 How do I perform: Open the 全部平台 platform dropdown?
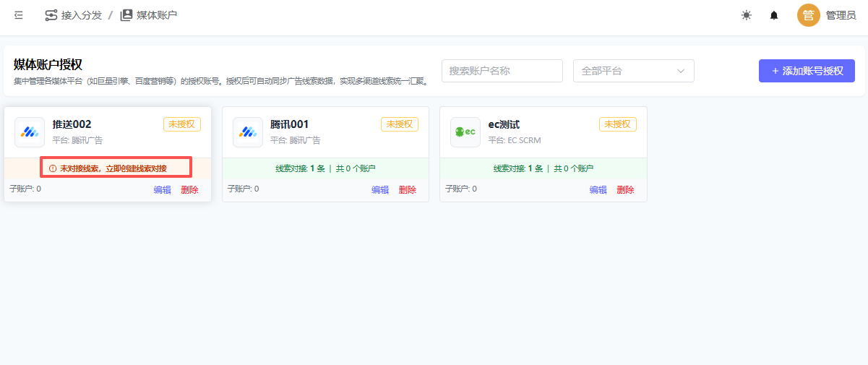(633, 71)
